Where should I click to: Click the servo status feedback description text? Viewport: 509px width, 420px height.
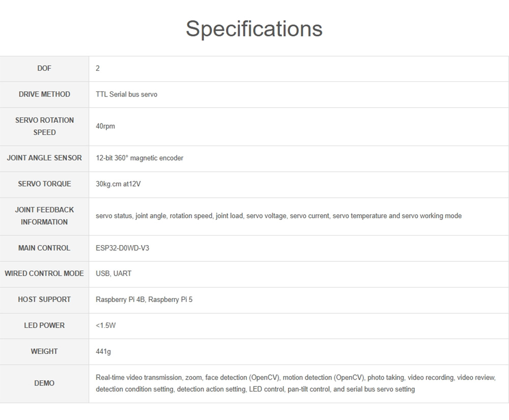tap(278, 216)
